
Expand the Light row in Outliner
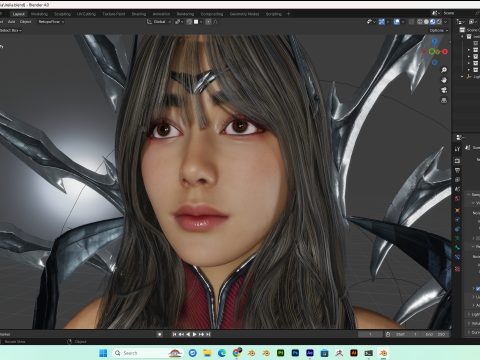(462, 77)
